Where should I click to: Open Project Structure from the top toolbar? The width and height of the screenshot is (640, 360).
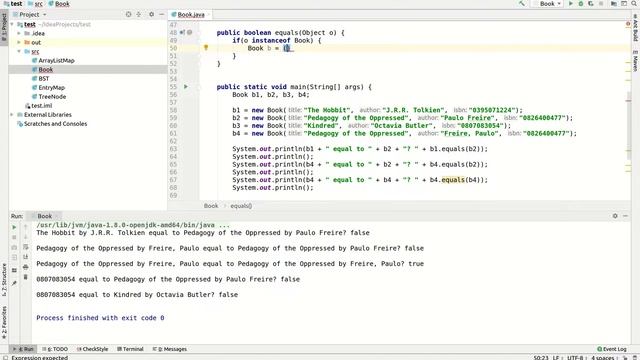click(x=614, y=4)
